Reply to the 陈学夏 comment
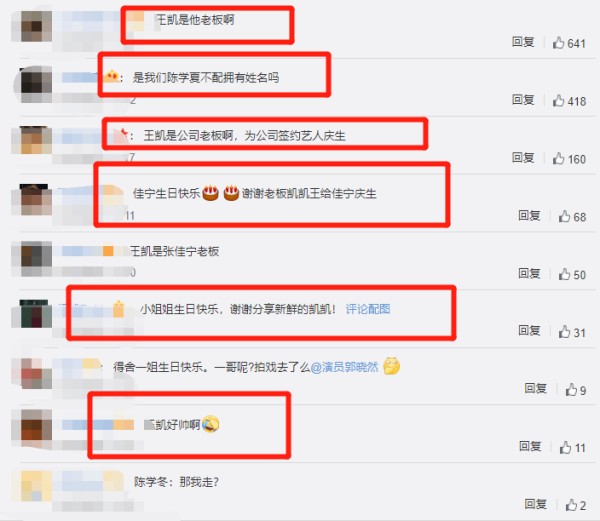 523,100
